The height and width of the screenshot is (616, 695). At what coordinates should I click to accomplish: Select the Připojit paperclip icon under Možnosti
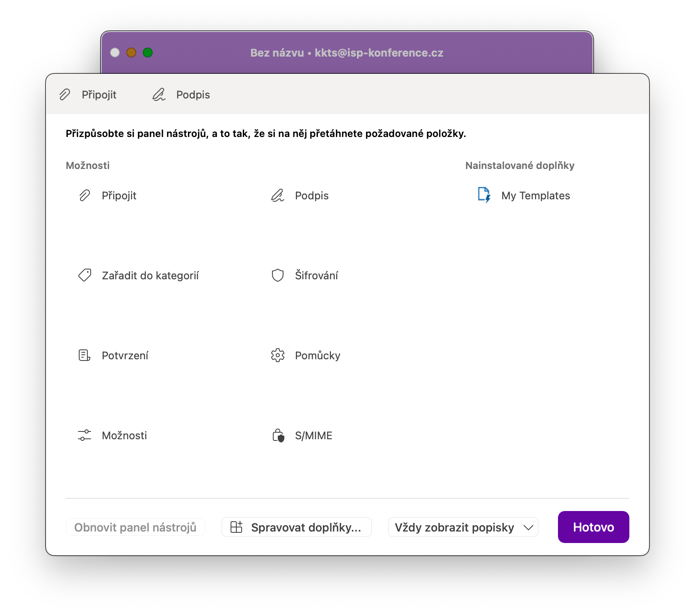85,196
